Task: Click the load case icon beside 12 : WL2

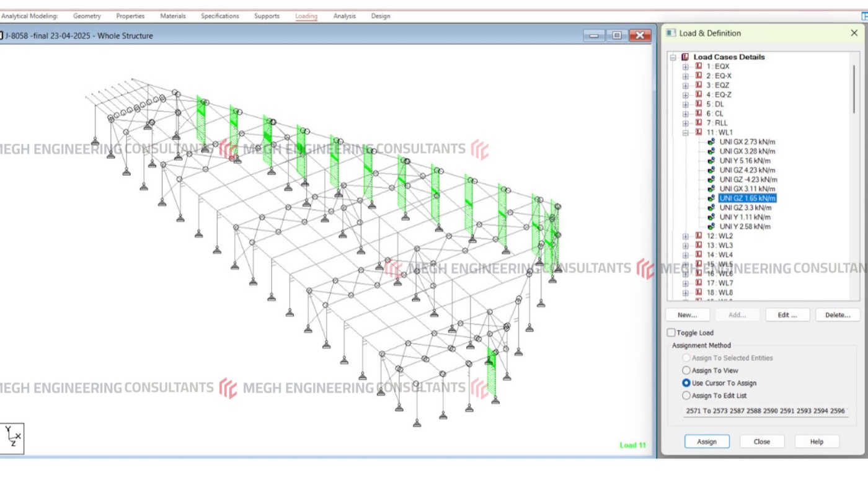Action: (699, 236)
